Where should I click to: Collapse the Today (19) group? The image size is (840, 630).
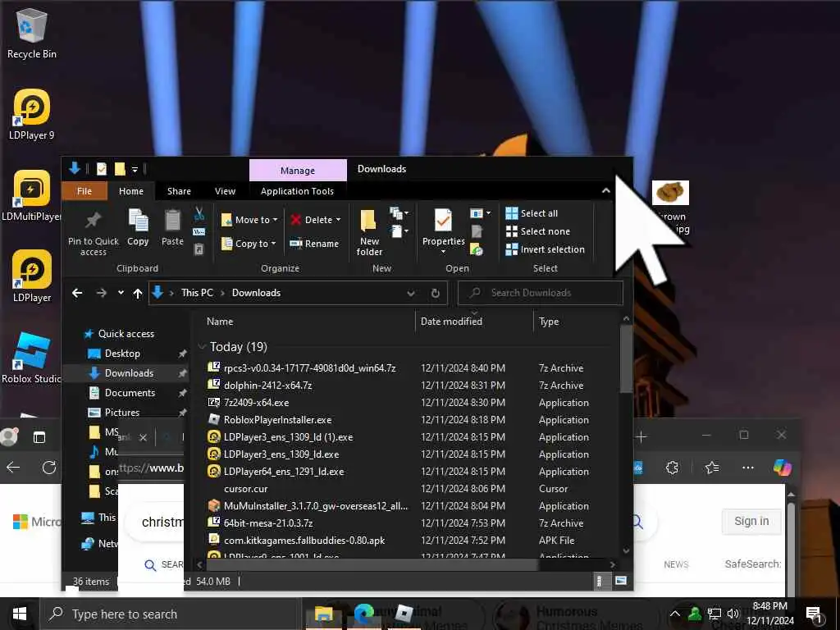point(203,347)
